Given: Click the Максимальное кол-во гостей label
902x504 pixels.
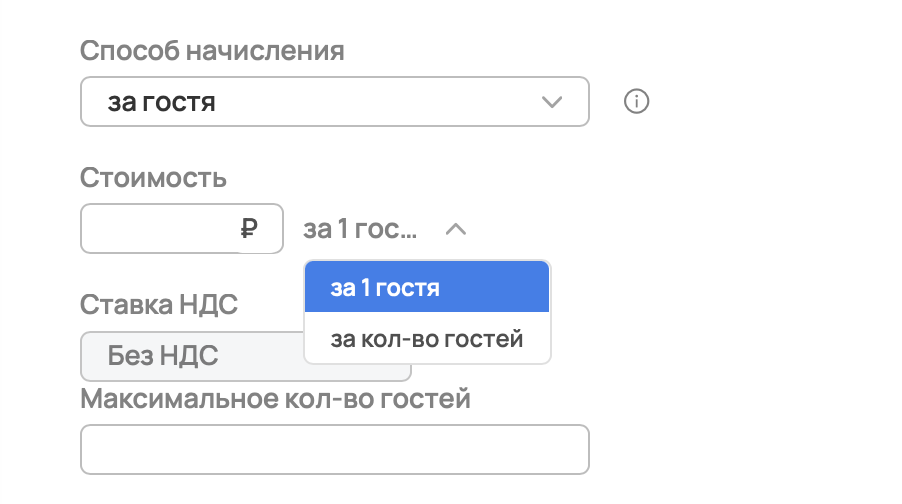Looking at the screenshot, I should click(x=275, y=400).
